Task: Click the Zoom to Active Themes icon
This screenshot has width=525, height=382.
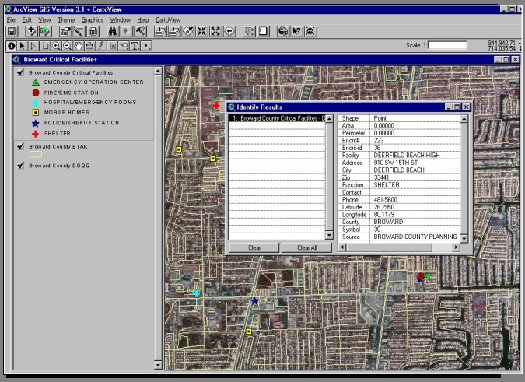Action: pos(174,31)
